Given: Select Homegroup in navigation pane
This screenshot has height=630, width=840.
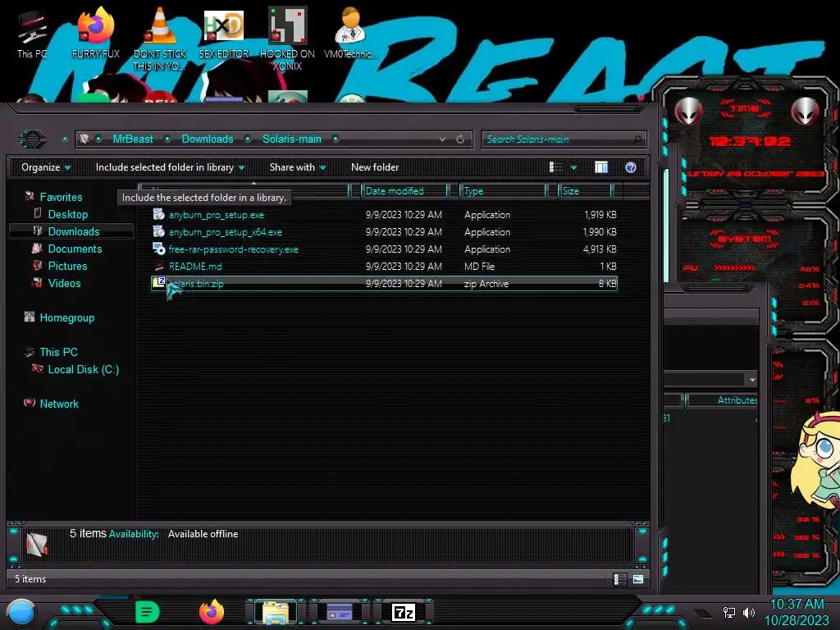Looking at the screenshot, I should pyautogui.click(x=67, y=317).
